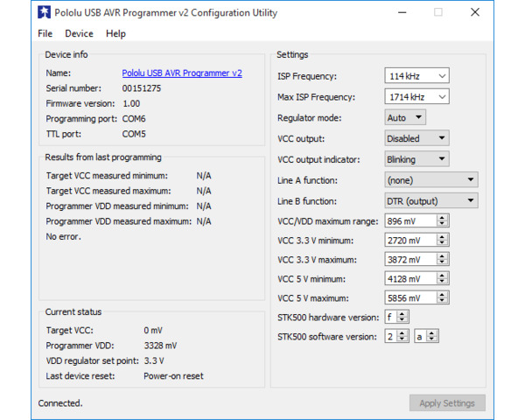525x420 pixels.
Task: Open the Line B function dropdown
Action: pos(431,201)
